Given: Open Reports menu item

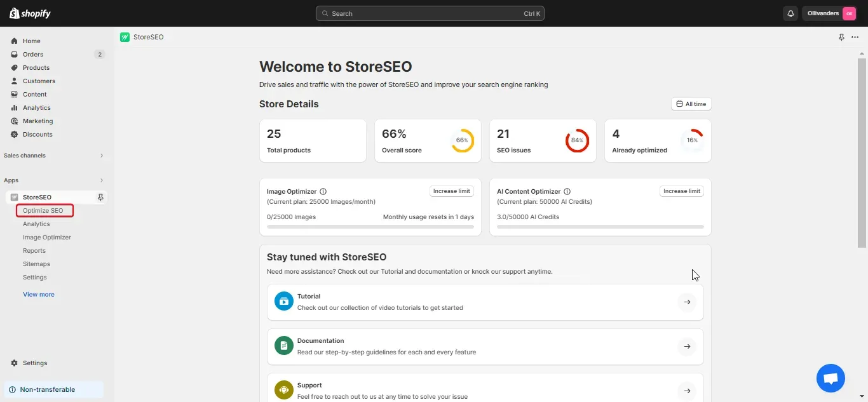Looking at the screenshot, I should click(x=34, y=250).
